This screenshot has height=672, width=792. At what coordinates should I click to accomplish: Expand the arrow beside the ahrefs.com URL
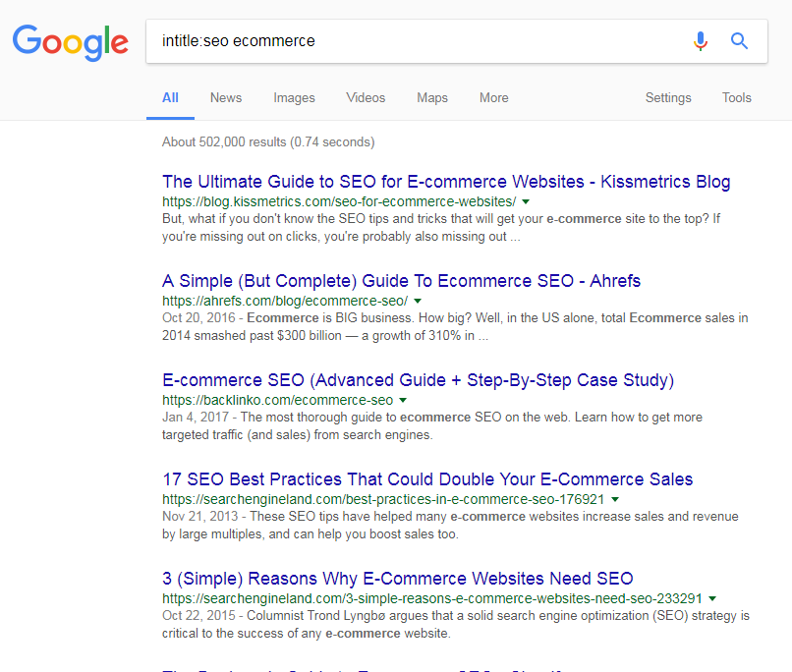tap(418, 302)
